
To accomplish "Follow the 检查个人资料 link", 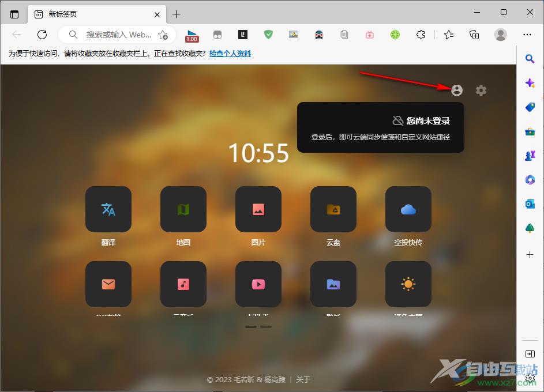I will click(229, 54).
